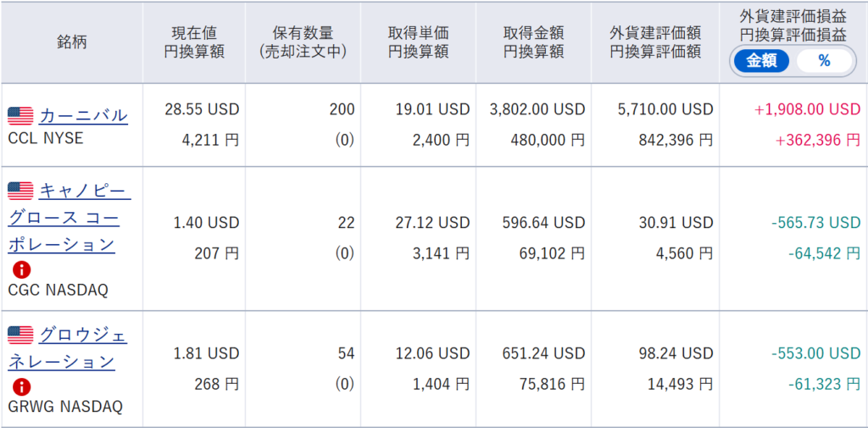
Task: Click the 保有数量 (売却注文中) column header
Action: point(303,42)
